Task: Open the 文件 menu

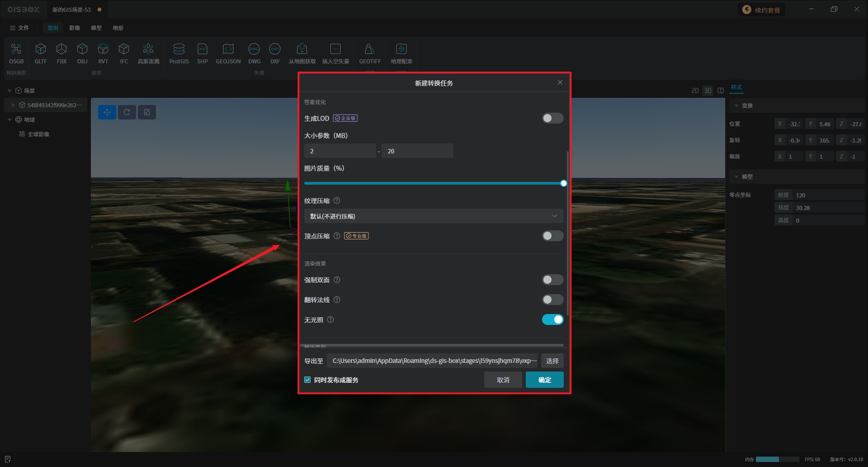Action: [19, 28]
